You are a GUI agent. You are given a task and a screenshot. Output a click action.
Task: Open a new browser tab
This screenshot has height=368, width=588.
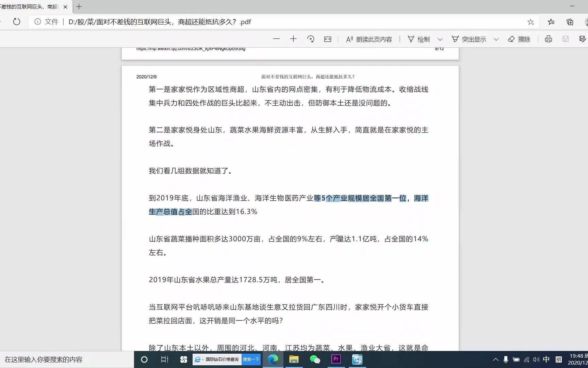[79, 6]
